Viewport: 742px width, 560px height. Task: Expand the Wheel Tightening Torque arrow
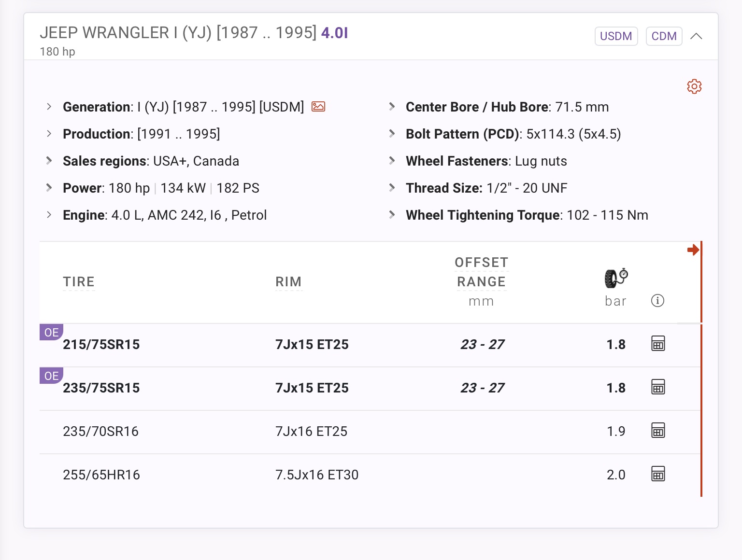click(392, 215)
